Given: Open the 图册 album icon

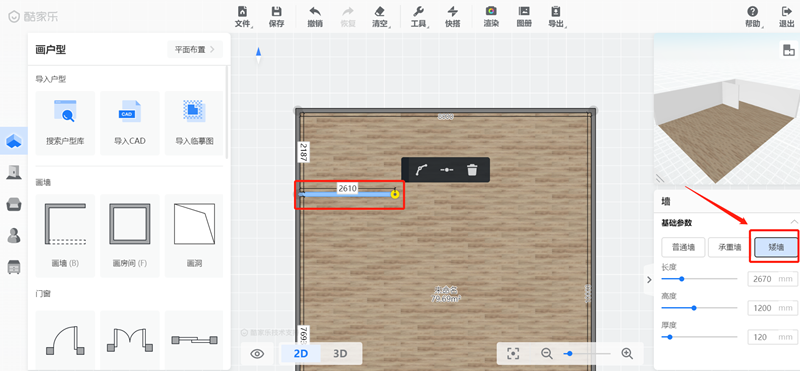Looking at the screenshot, I should 523,17.
